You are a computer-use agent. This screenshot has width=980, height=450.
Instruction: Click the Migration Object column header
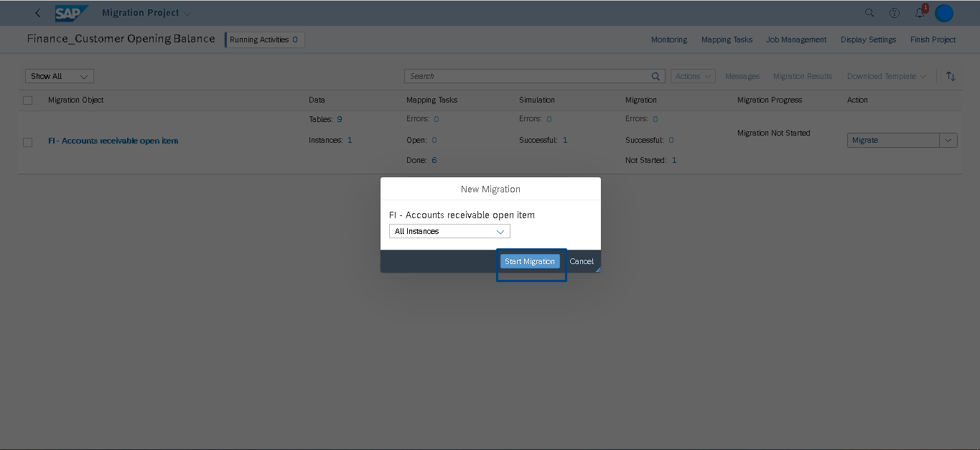click(x=76, y=100)
